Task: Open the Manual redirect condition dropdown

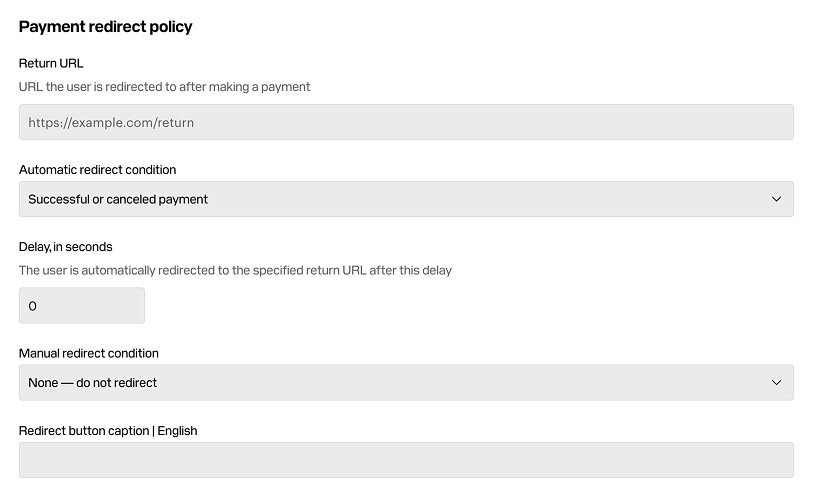Action: (x=406, y=383)
